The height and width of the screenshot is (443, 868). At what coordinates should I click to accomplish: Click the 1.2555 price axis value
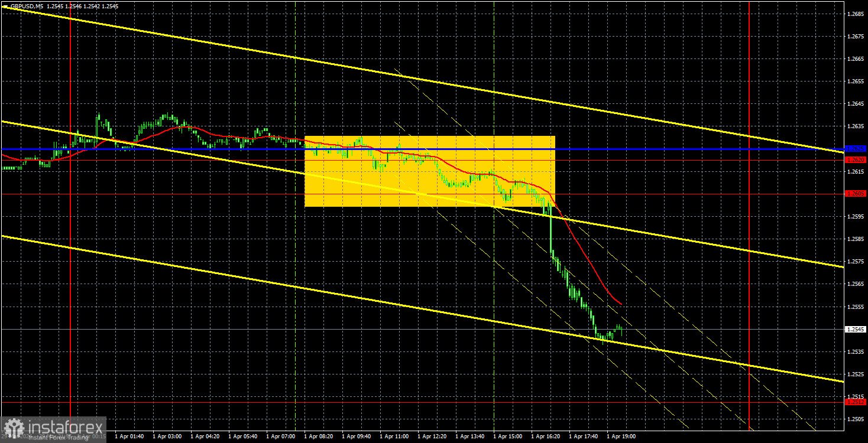click(x=856, y=307)
